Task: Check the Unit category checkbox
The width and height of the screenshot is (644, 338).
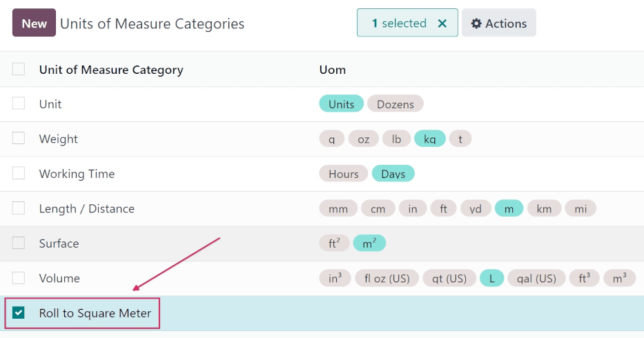Action: tap(19, 103)
